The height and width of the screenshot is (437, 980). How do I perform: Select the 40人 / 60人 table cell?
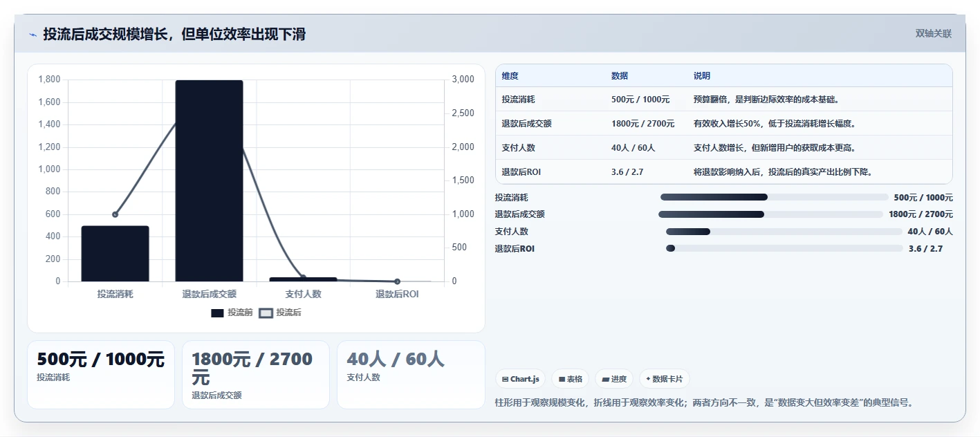[633, 148]
